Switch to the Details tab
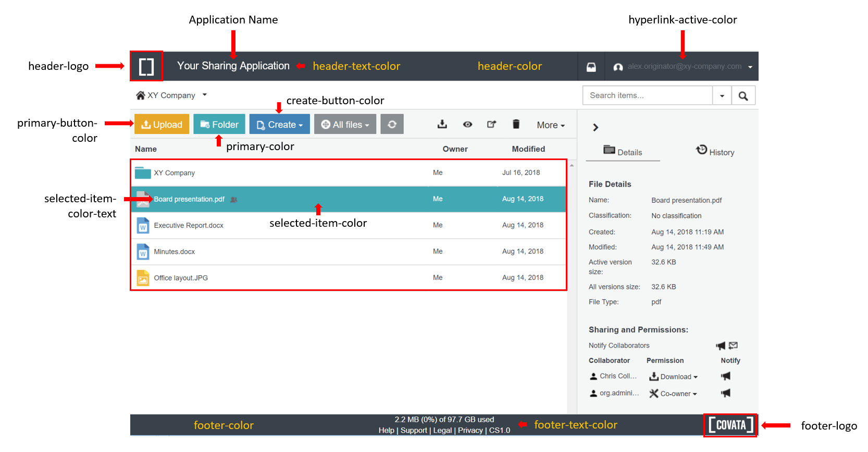Viewport: 868px width, 452px height. point(623,152)
